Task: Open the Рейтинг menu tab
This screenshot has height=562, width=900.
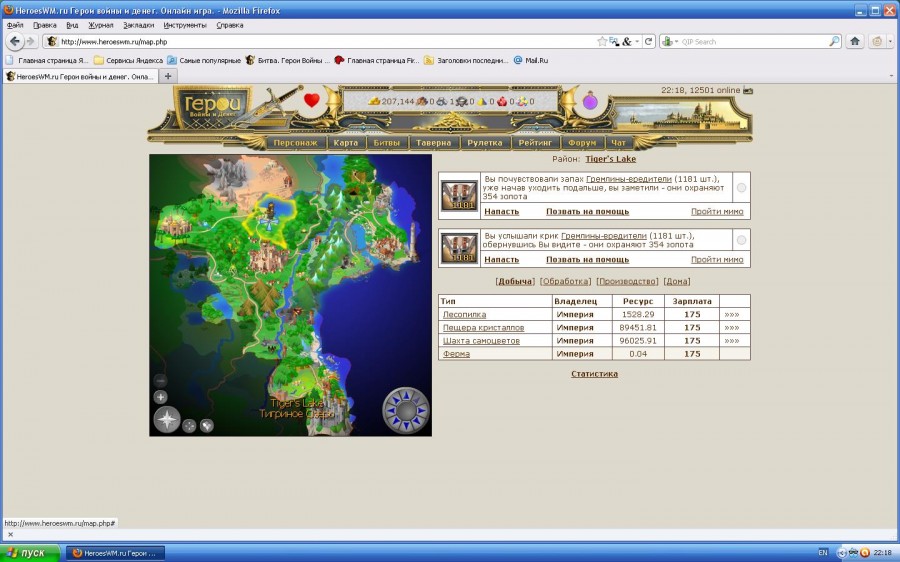Action: point(535,143)
